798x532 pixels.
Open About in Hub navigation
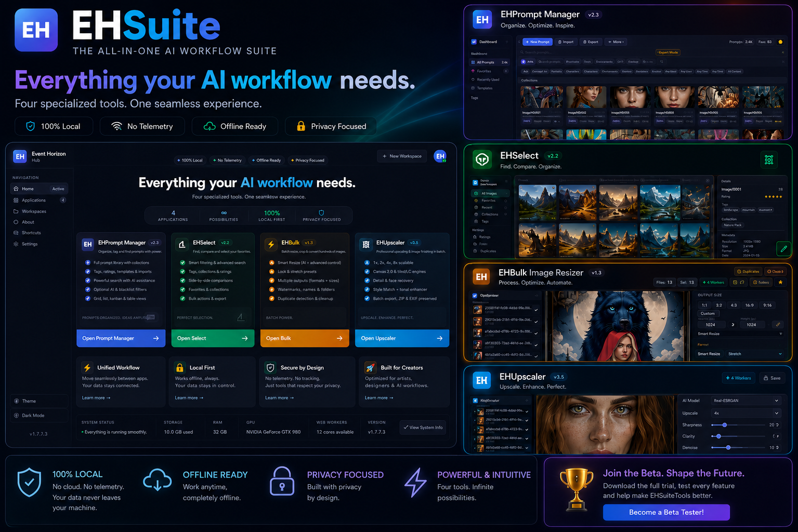[39, 222]
